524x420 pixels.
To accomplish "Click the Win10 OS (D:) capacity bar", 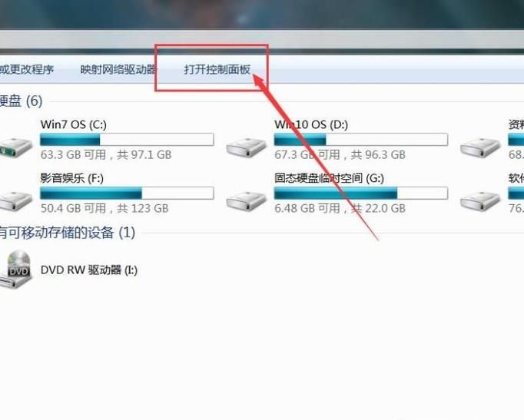I will pos(361,140).
